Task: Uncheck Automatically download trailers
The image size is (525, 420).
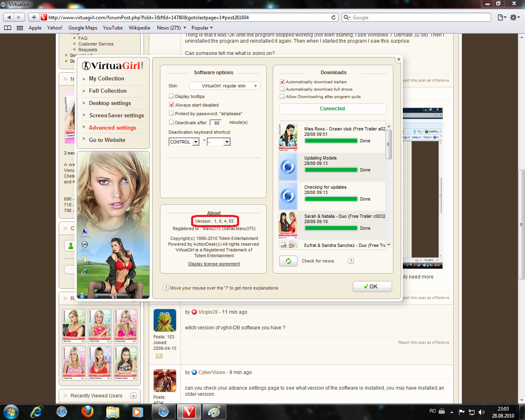Action: [282, 82]
